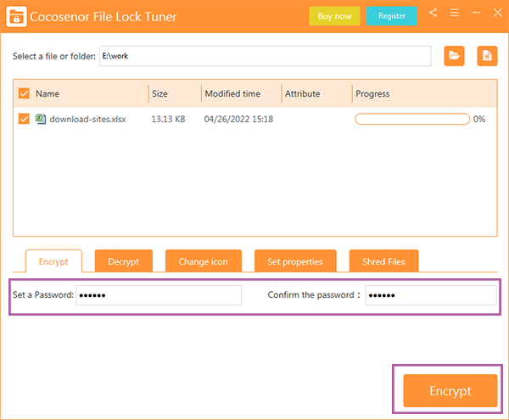This screenshot has width=509, height=420.
Task: Click the add file document icon
Action: 487,56
